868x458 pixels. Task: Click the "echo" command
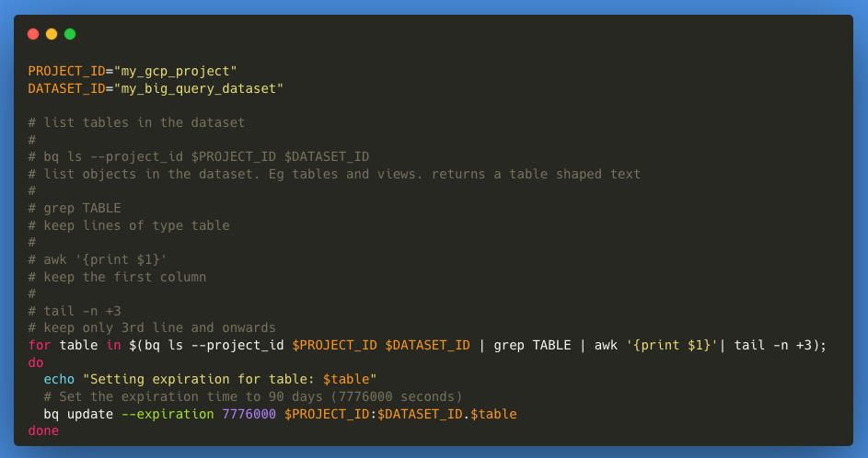[59, 380]
